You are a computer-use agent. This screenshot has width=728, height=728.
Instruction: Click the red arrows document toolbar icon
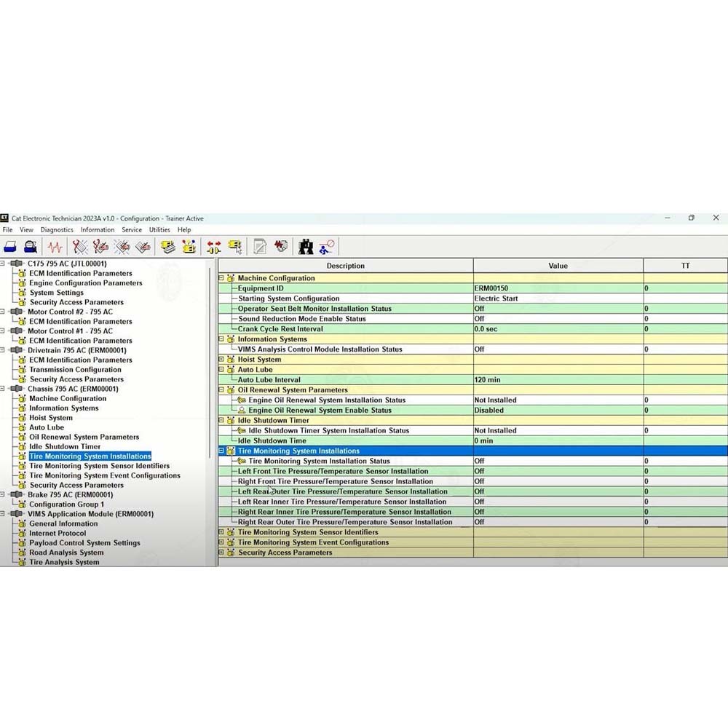(x=281, y=245)
